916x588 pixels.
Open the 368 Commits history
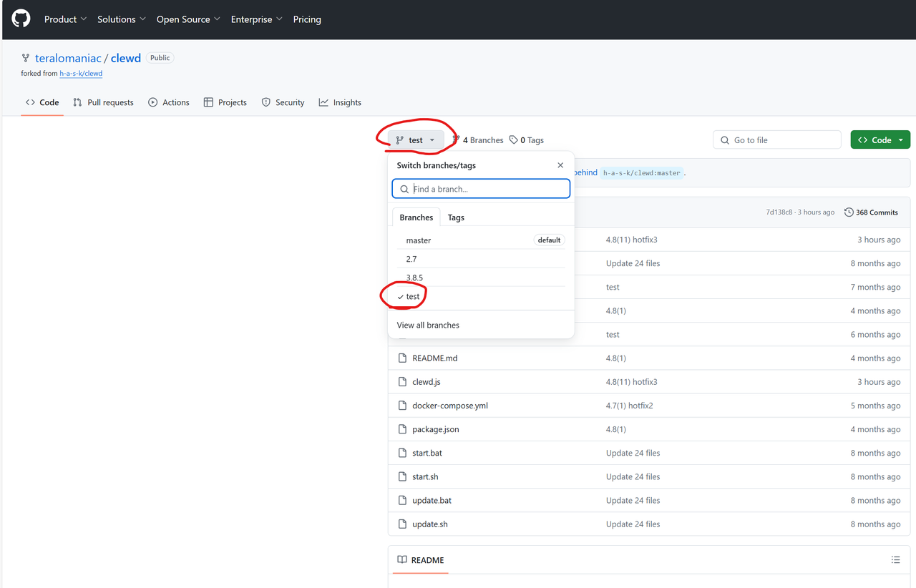[871, 212]
